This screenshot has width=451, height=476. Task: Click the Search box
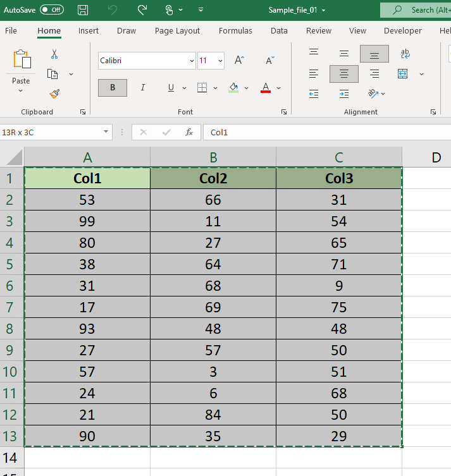click(416, 10)
